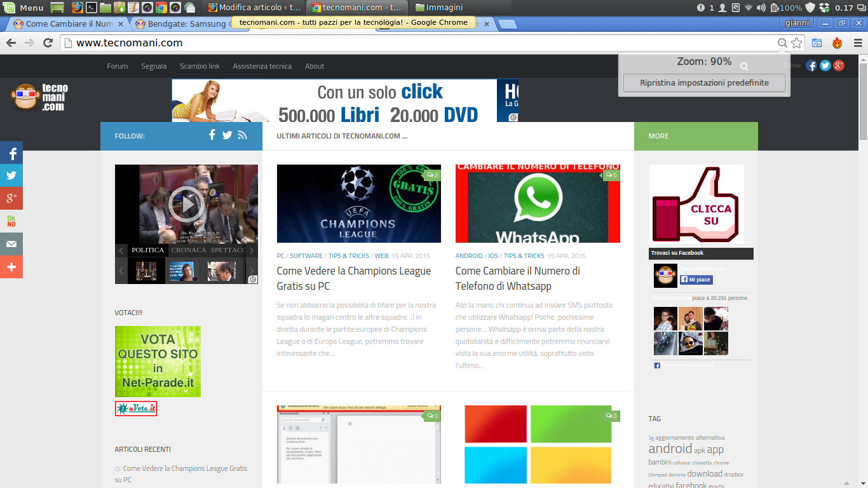The height and width of the screenshot is (488, 868).
Task: Open the Linux Mint Menu
Action: point(24,8)
